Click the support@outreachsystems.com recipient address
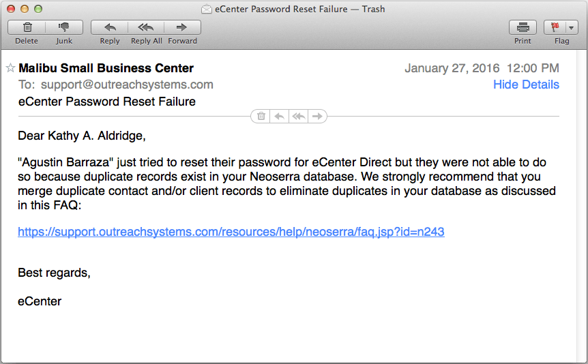This screenshot has width=588, height=364. coord(127,85)
